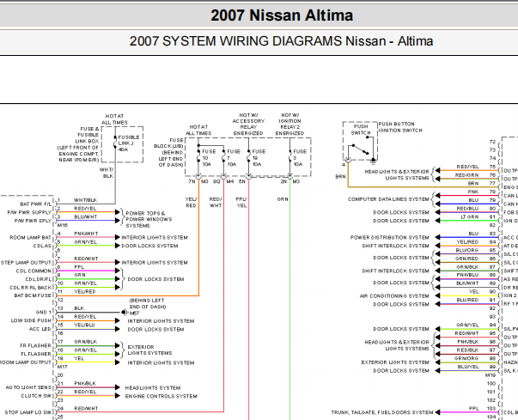This screenshot has width=518, height=420.
Task: Select the FUSE BLOCK (J/B) location text
Action: pos(168,152)
